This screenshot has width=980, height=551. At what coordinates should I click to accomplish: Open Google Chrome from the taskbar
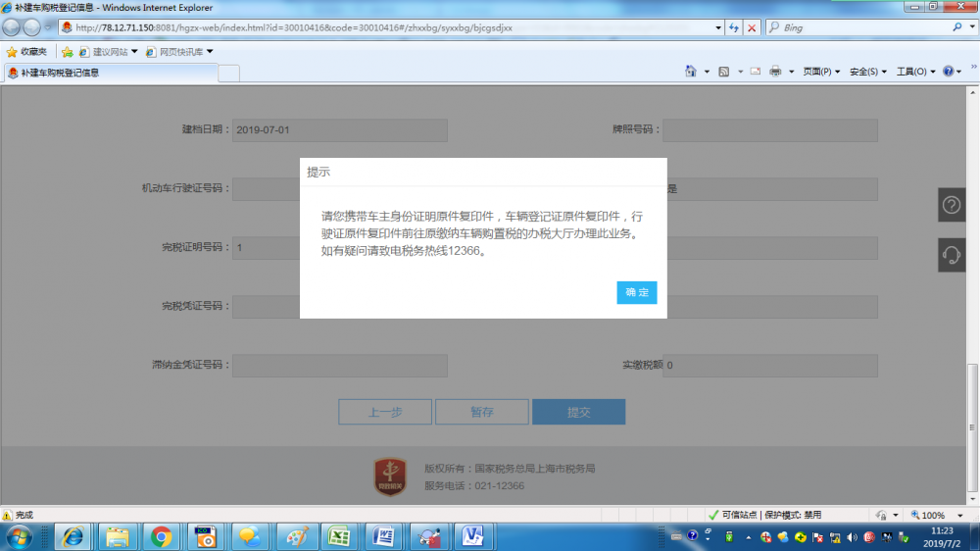coord(162,537)
